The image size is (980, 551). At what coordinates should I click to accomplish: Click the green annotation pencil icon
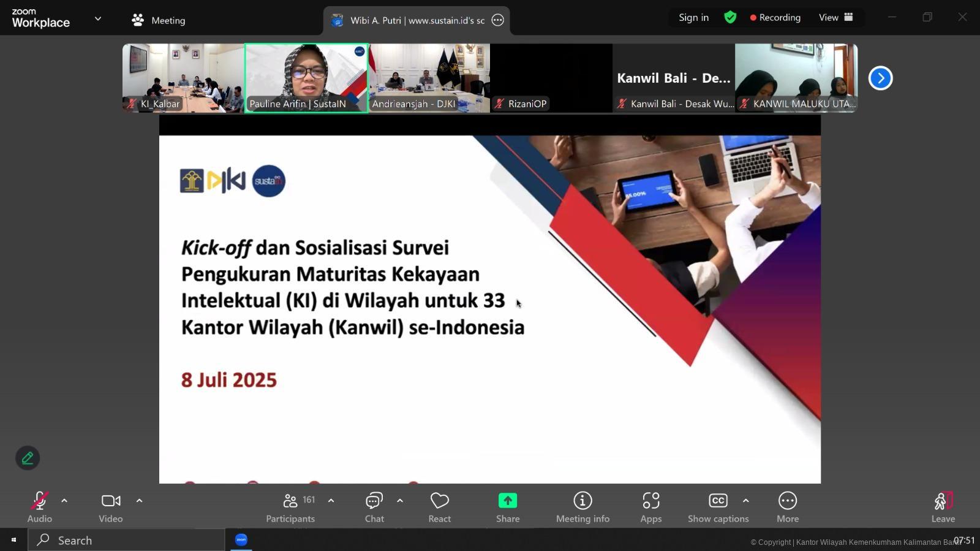(28, 458)
